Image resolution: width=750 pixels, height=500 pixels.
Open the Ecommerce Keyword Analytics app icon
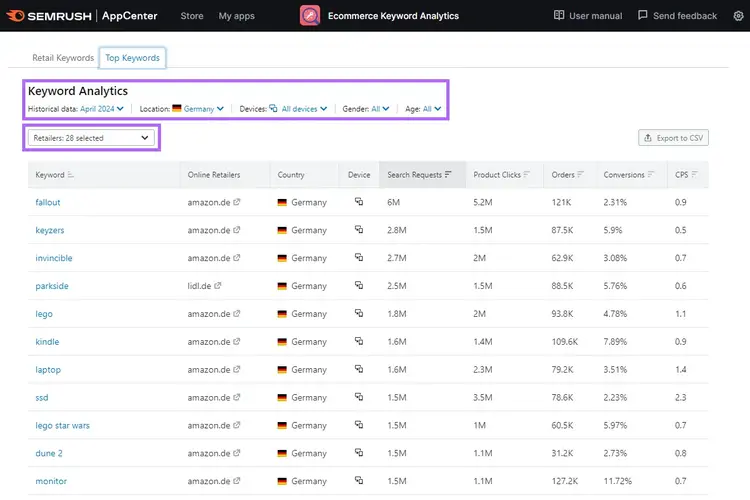point(310,16)
